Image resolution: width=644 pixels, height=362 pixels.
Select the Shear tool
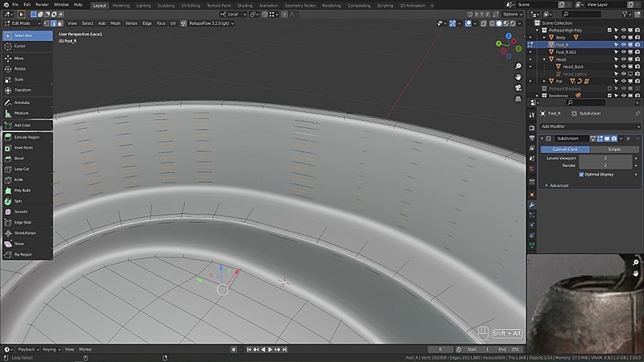tap(27, 244)
